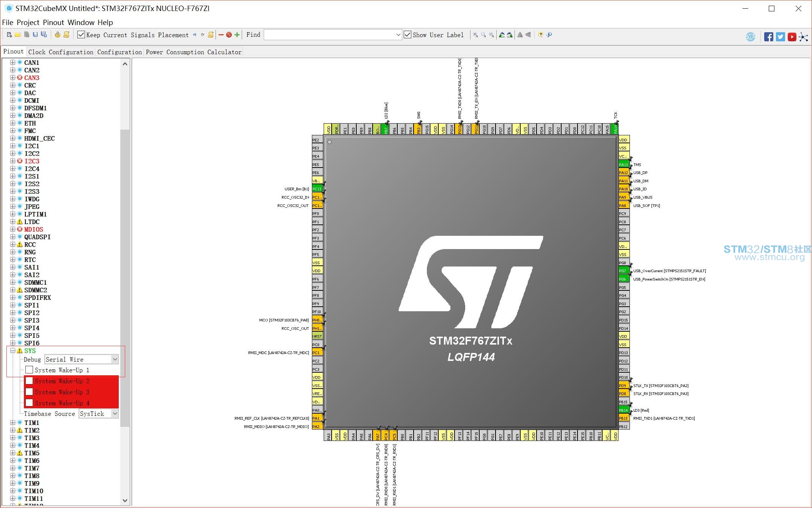812x508 pixels.
Task: Click the peripheral tree scroll-down arrow
Action: pos(125,500)
